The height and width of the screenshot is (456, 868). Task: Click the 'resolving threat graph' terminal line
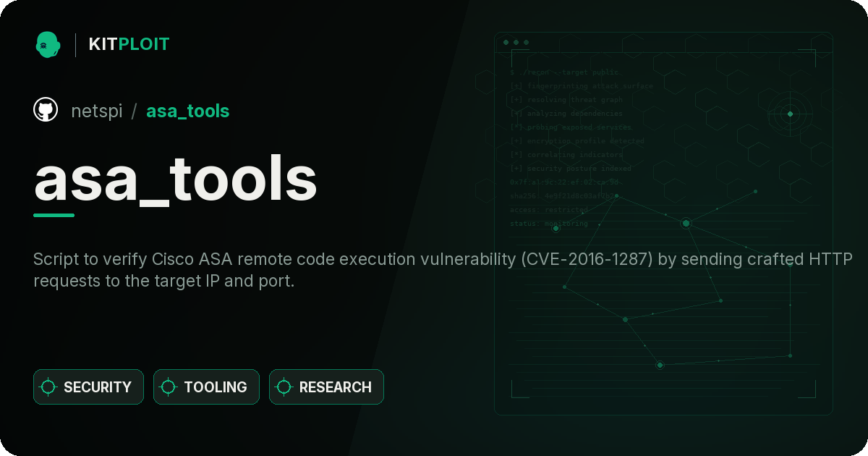click(x=566, y=100)
